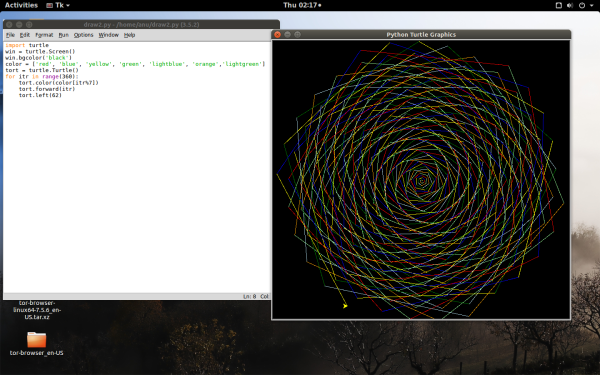Maximize the Python Turtle Graphics window

tap(297, 34)
